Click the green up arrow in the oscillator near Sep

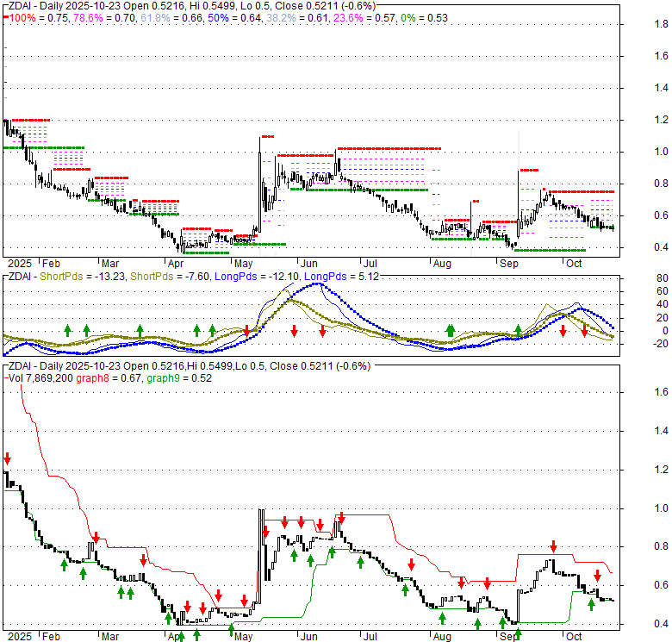point(519,330)
